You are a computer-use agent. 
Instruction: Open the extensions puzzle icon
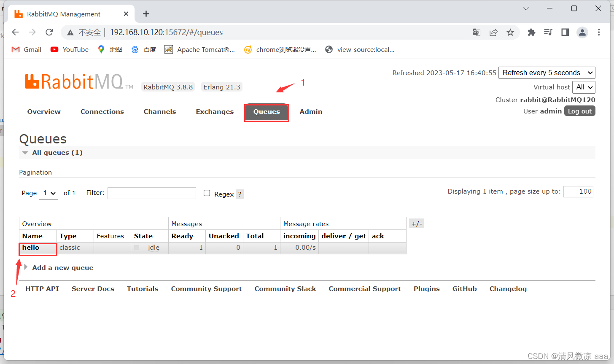(531, 32)
